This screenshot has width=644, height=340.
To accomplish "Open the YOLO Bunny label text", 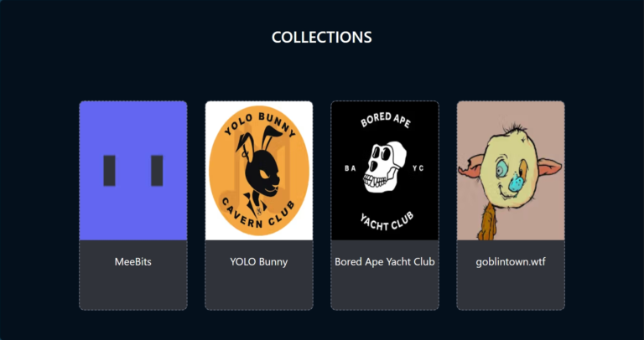I will point(259,261).
